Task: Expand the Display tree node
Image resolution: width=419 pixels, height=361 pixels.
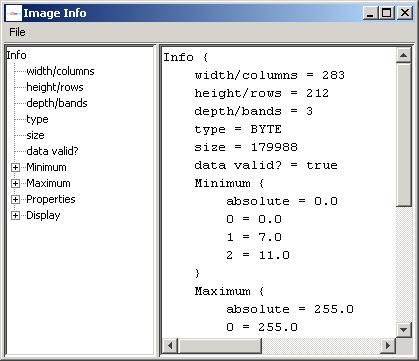Action: click(x=15, y=215)
